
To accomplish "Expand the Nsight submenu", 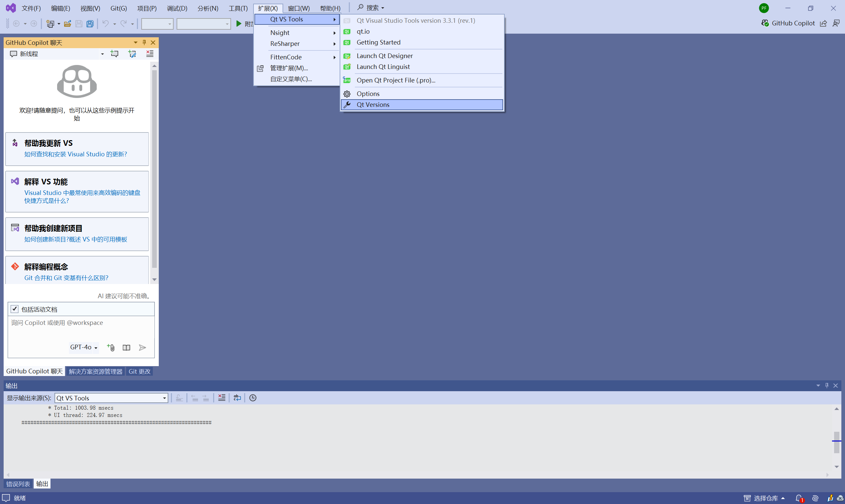I will click(x=297, y=33).
